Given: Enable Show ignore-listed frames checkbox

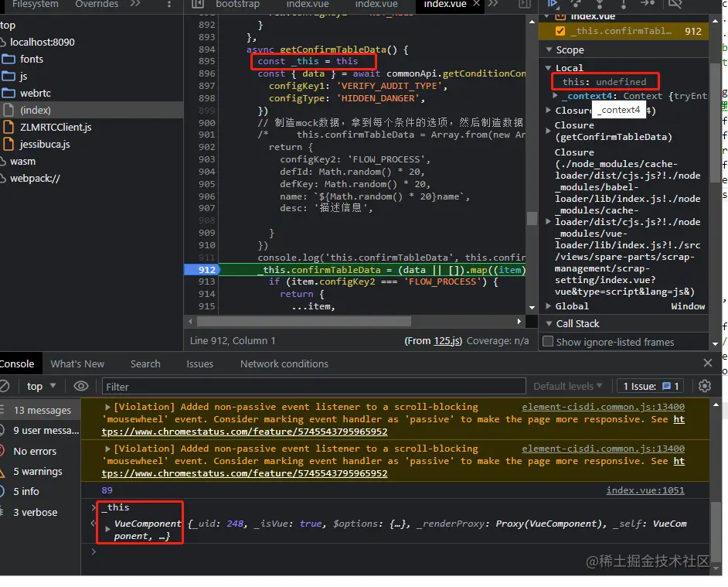Looking at the screenshot, I should pyautogui.click(x=548, y=342).
